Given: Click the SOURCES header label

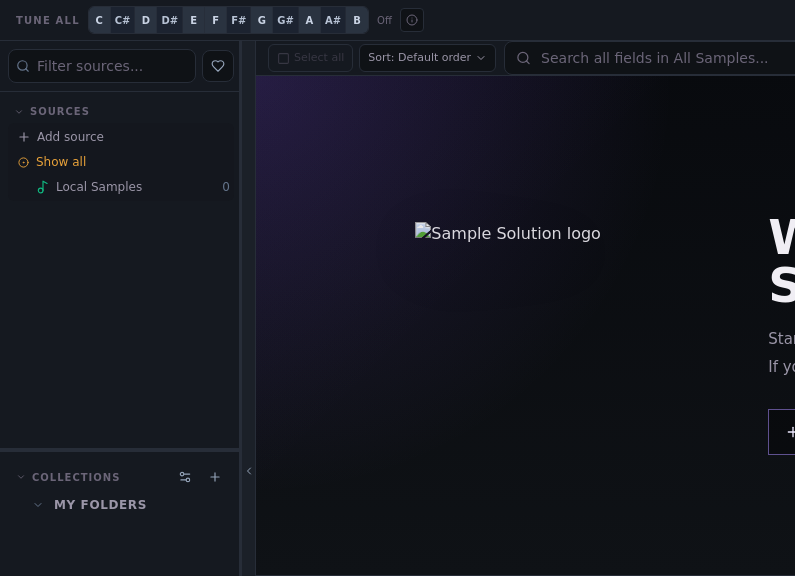Looking at the screenshot, I should tap(60, 112).
